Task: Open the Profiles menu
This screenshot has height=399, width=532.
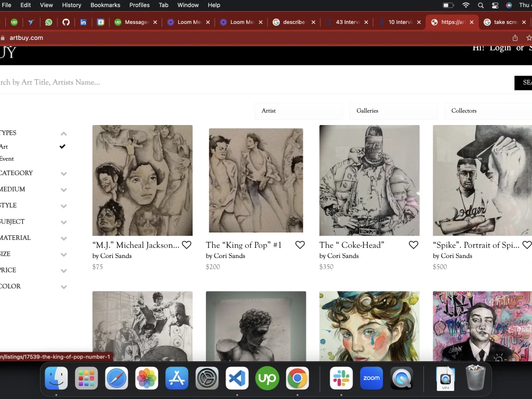Action: point(139,5)
